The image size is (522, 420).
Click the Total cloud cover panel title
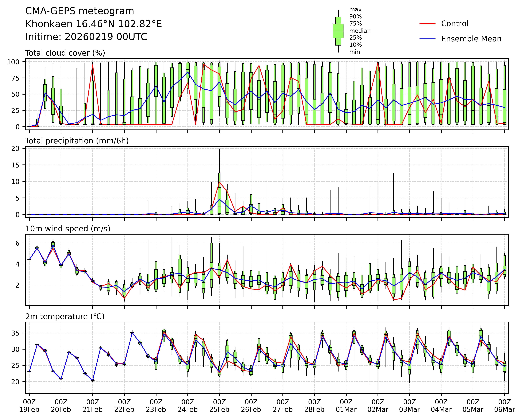point(65,53)
